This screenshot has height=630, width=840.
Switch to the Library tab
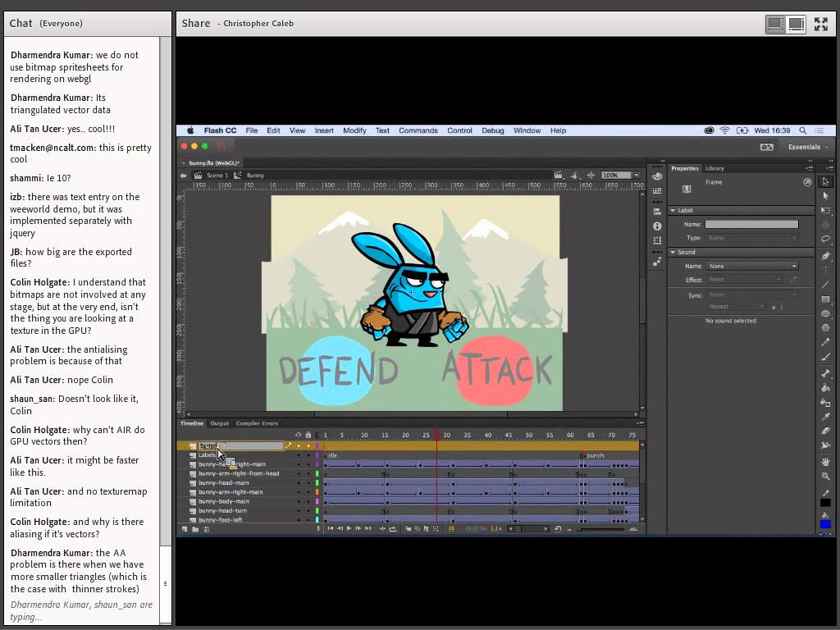tap(714, 168)
